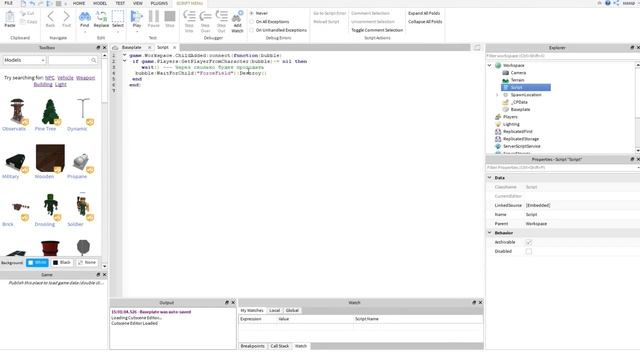This screenshot has height=360, width=640.
Task: Fold code at line 2 arrow
Action: pyautogui.click(x=124, y=61)
